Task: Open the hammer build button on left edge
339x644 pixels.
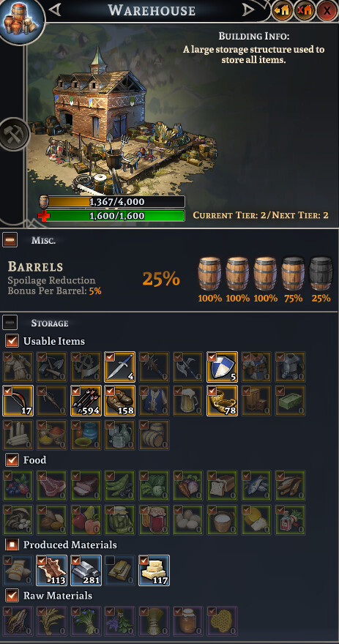Action: (x=14, y=134)
